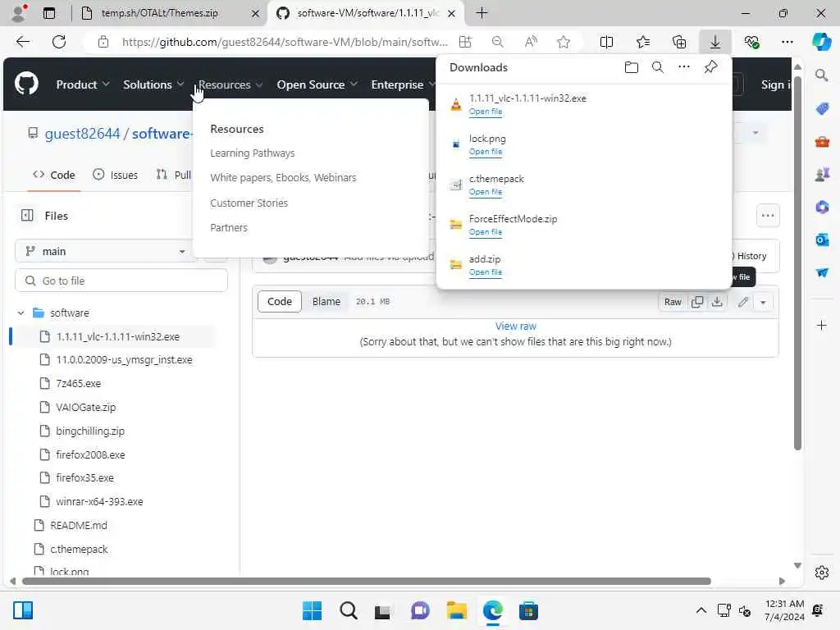Open Collections icon
The image size is (840, 630).
click(x=678, y=42)
